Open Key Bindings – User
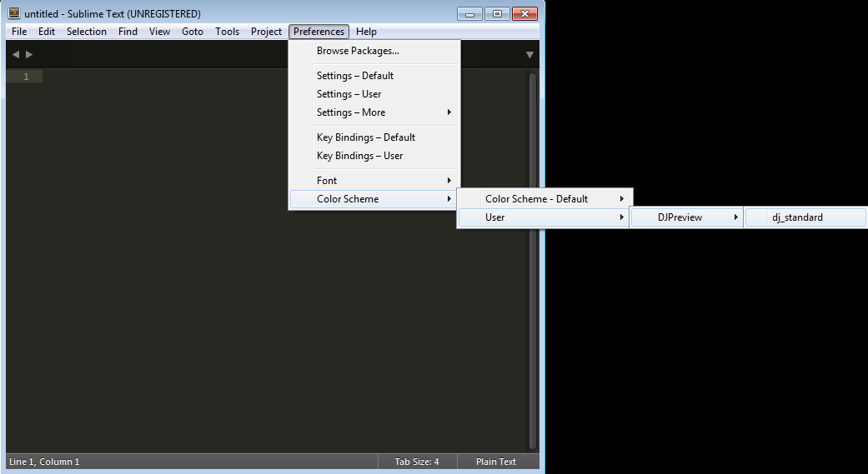868x474 pixels. (359, 156)
